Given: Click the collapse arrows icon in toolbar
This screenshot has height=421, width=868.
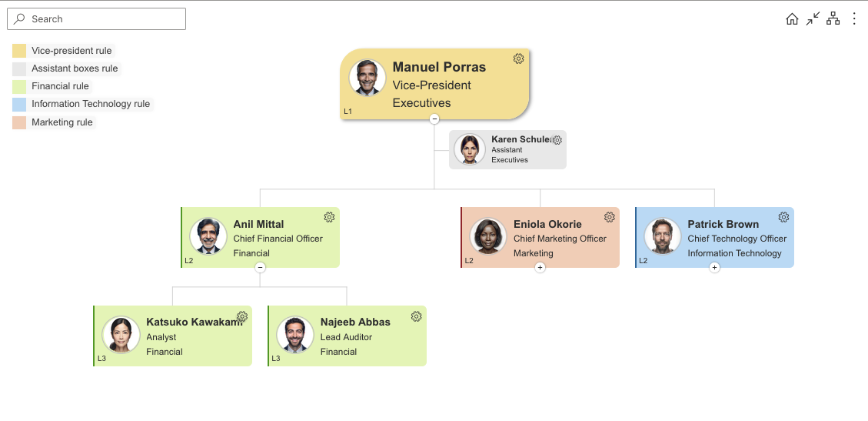Looking at the screenshot, I should [x=813, y=19].
